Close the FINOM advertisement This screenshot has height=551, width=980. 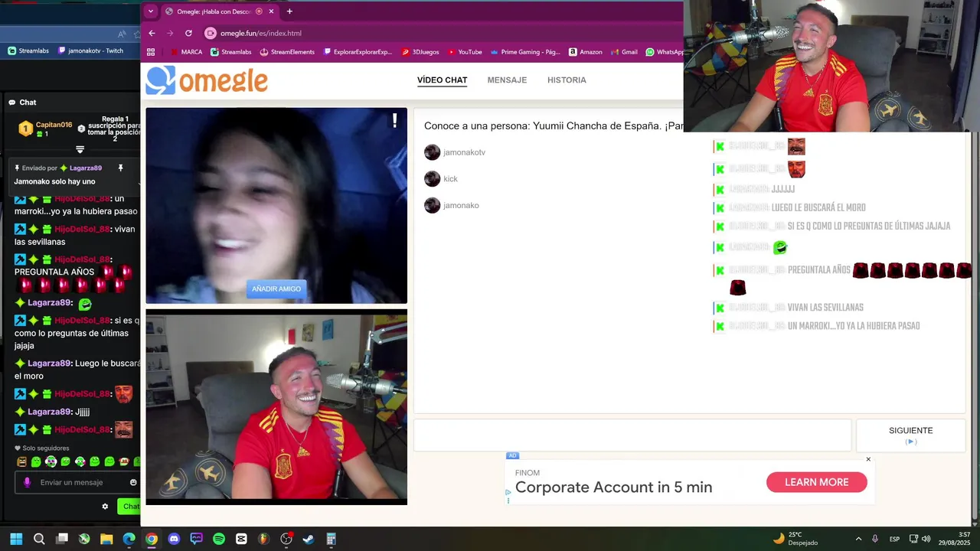pos(868,459)
